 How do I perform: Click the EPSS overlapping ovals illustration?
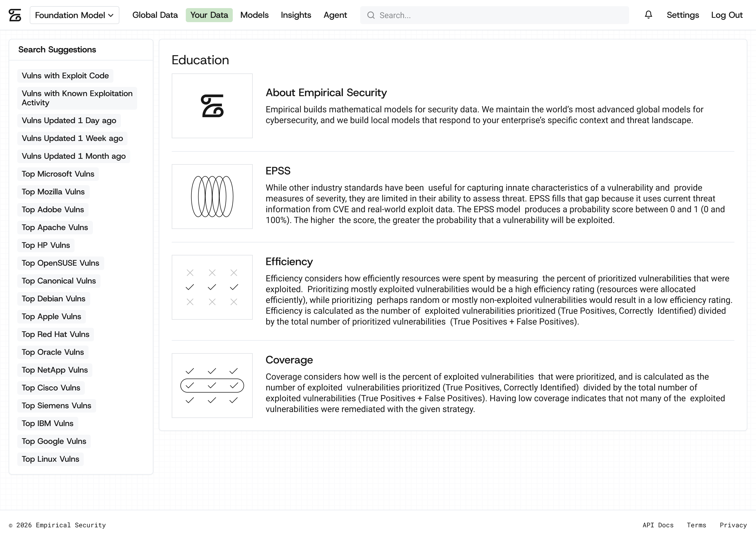click(212, 197)
